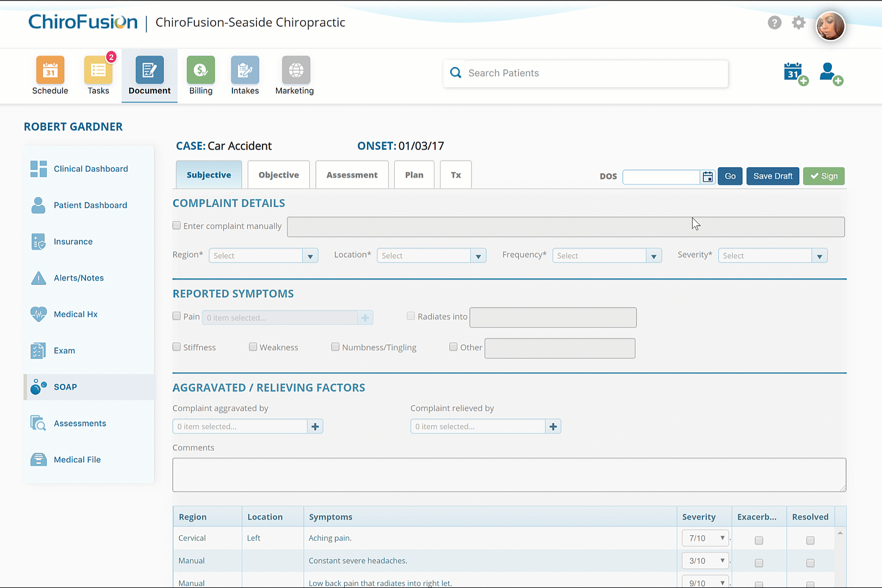Click the SOAP sidebar icon
Viewport: 882px width, 588px height.
click(x=39, y=387)
